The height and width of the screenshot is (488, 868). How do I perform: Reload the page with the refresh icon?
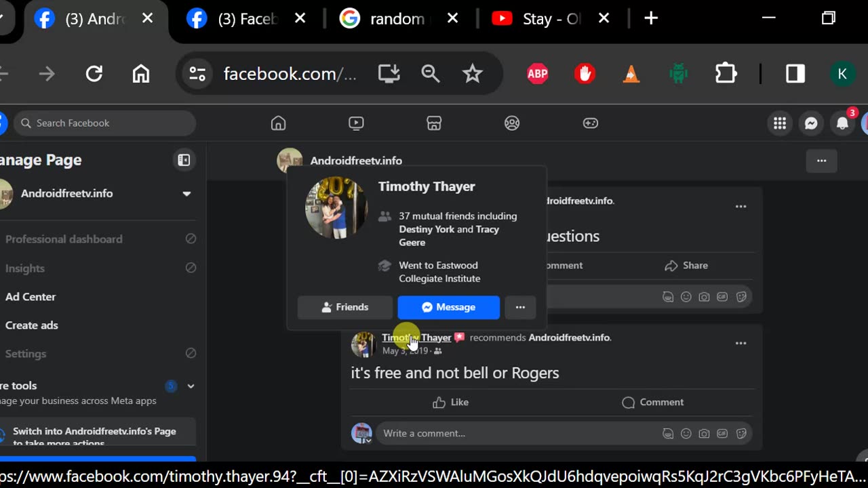[x=94, y=73]
